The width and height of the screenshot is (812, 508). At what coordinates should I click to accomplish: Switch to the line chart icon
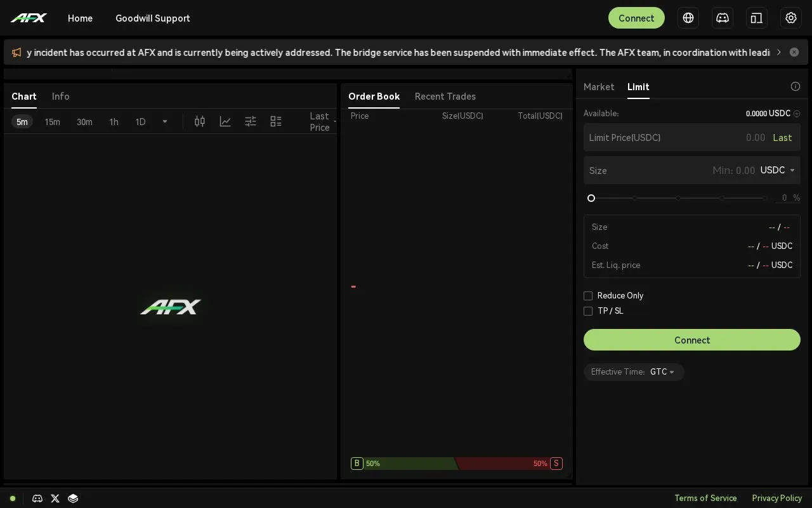point(225,121)
